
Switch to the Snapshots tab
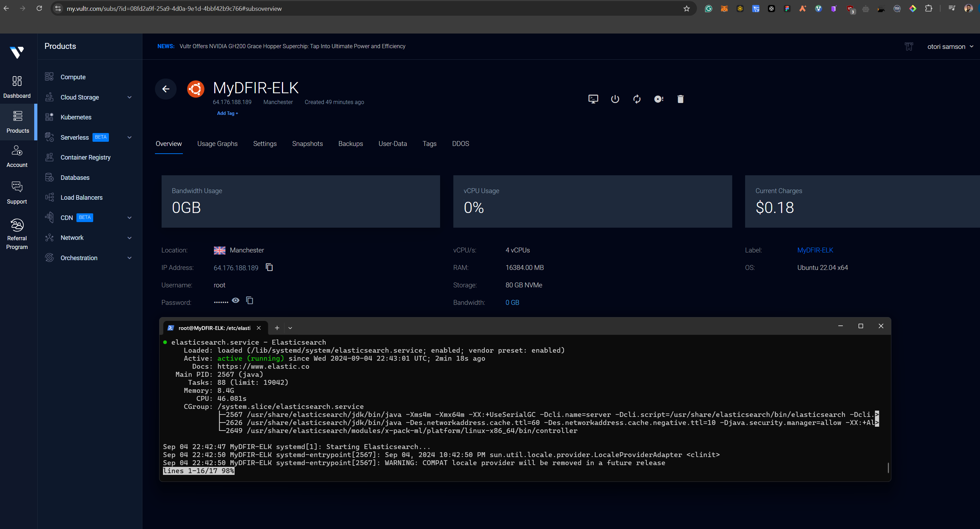click(307, 144)
